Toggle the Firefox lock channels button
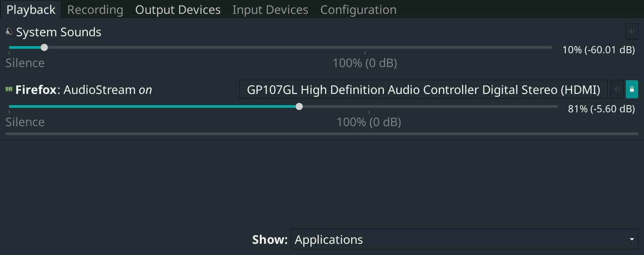This screenshot has height=255, width=644. (x=632, y=89)
